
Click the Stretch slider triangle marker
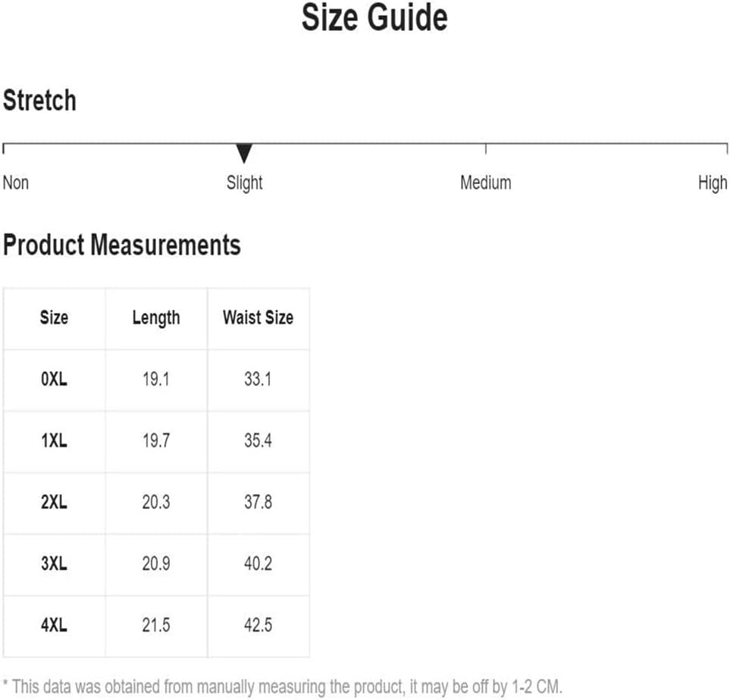pos(244,154)
